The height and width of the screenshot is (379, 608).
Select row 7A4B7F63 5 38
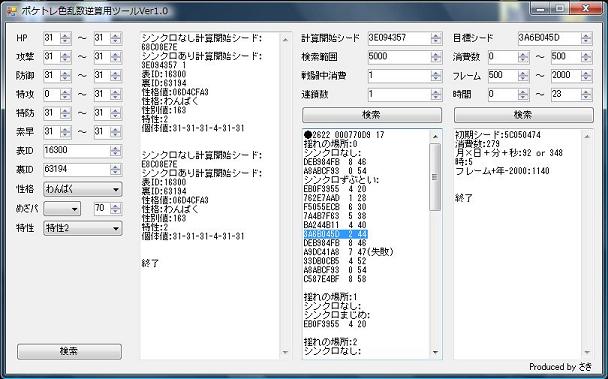[335, 216]
